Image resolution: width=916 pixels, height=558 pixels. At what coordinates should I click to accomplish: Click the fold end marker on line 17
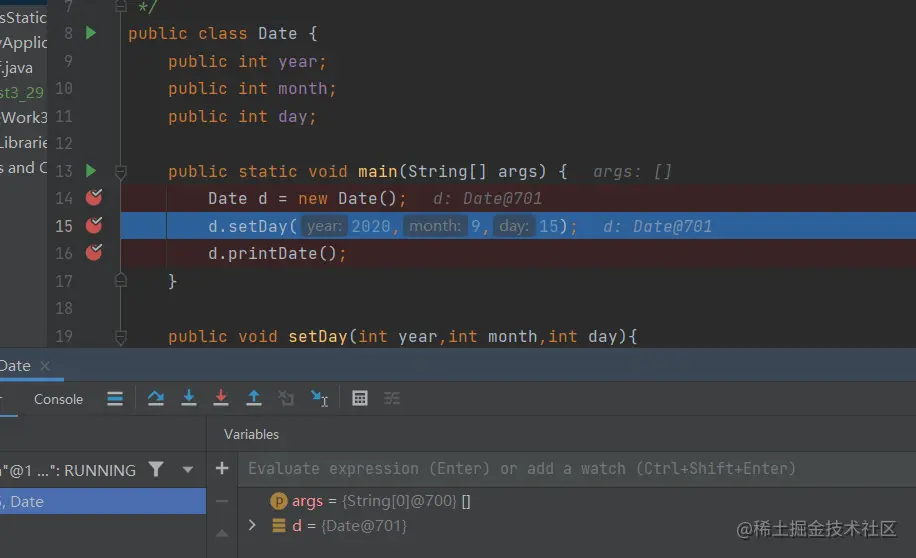point(121,280)
